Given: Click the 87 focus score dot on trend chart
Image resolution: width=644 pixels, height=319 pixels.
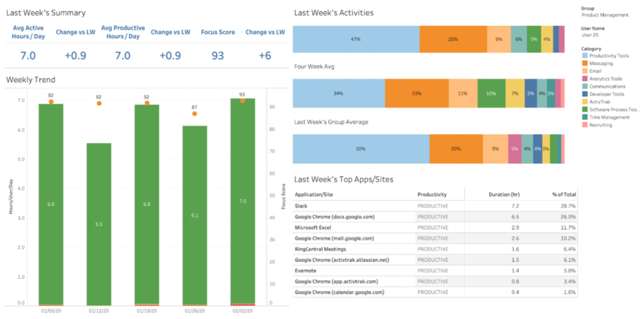Looking at the screenshot, I should click(x=195, y=113).
